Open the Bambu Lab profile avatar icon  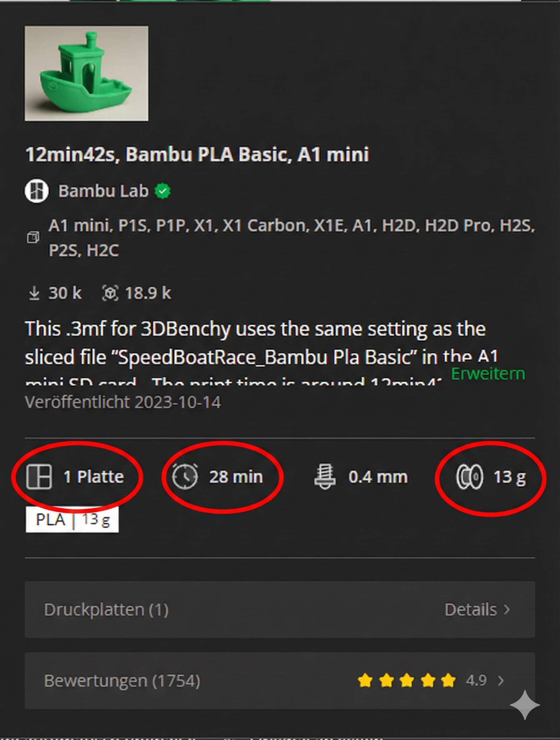(x=37, y=191)
